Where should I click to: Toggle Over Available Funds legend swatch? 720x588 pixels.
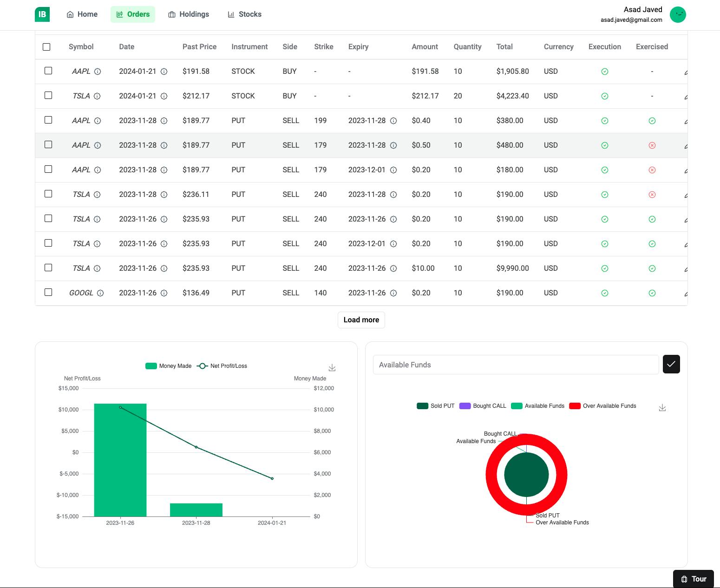pos(575,406)
